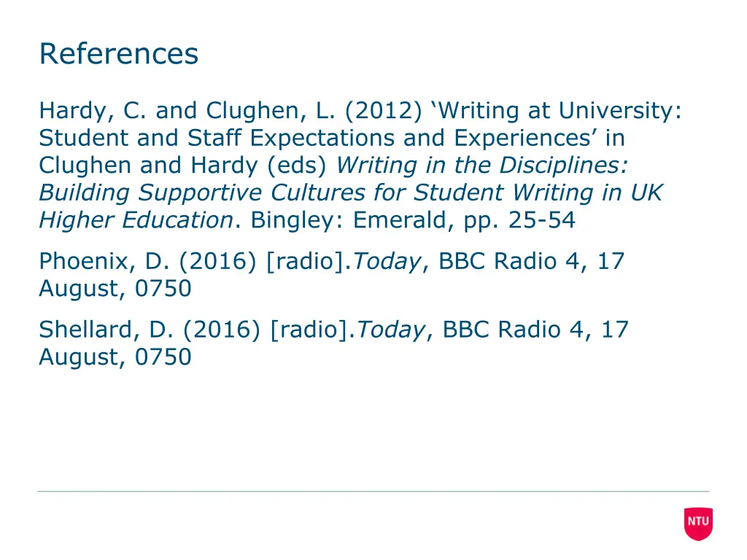The width and height of the screenshot is (747, 560).
Task: Click the 'Phoenix, D. (2016)' reference
Action: point(147,262)
